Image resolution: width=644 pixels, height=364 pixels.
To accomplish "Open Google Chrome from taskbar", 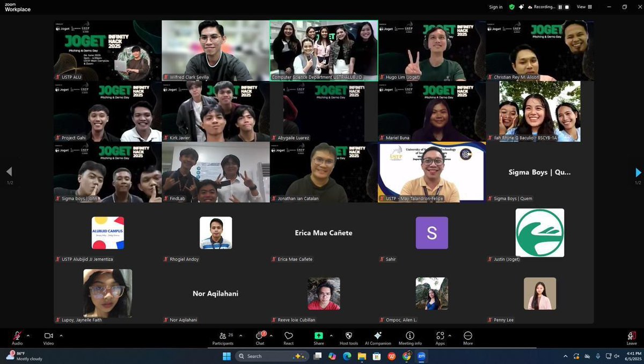I will click(x=406, y=356).
